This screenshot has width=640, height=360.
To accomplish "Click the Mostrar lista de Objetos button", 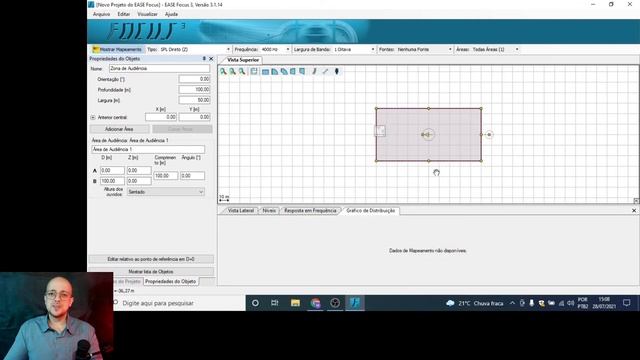I will click(151, 271).
